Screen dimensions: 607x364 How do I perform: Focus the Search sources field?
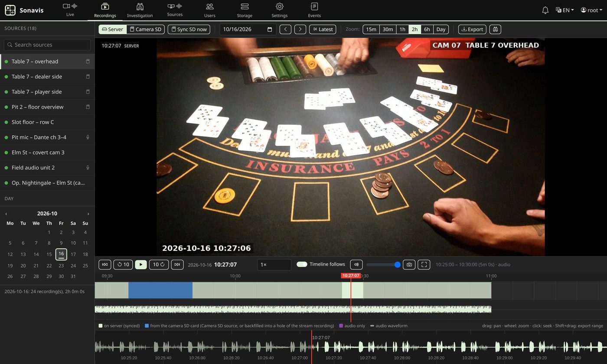coord(47,45)
